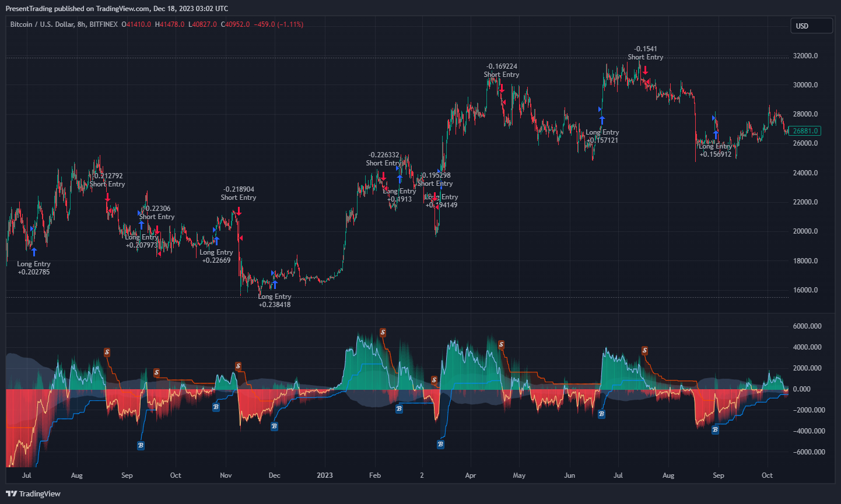841x504 pixels.
Task: Click the closing price value C40952.0
Action: click(235, 24)
